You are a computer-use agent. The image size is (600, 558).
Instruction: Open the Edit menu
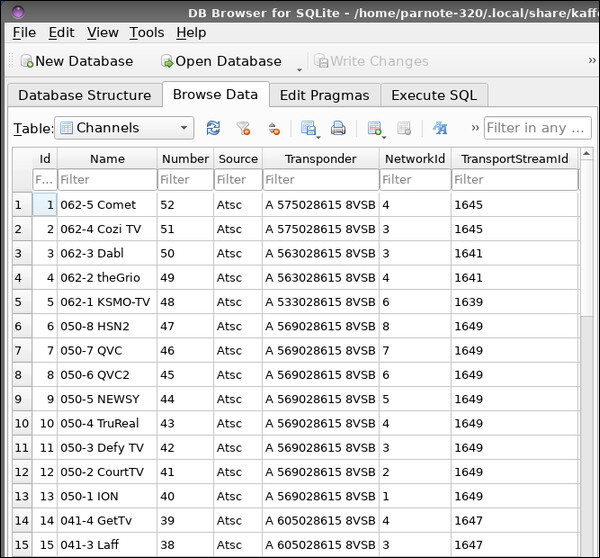pos(61,33)
